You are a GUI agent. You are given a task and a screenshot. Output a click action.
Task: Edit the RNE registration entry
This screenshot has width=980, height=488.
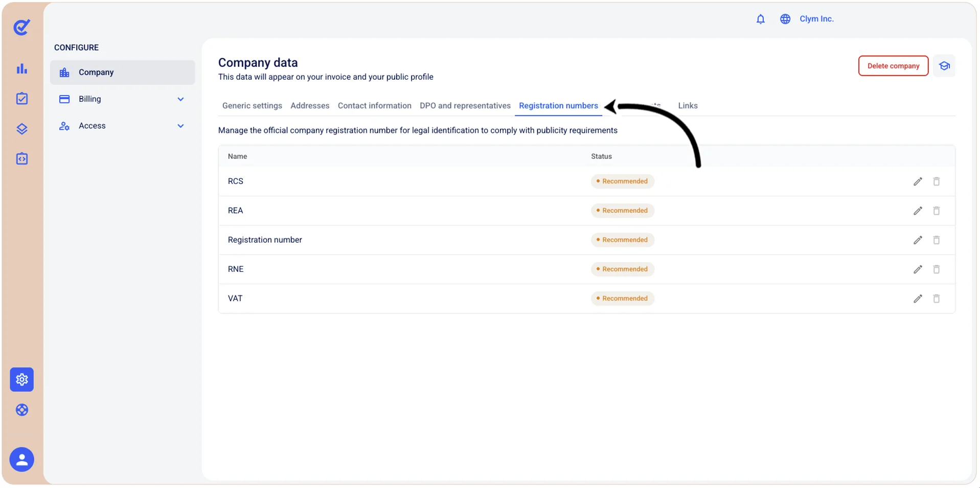918,269
